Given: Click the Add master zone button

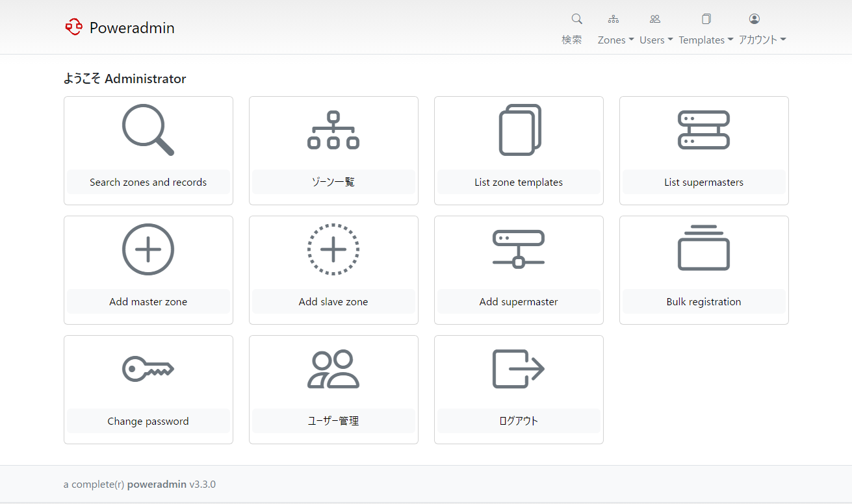Looking at the screenshot, I should (x=148, y=301).
